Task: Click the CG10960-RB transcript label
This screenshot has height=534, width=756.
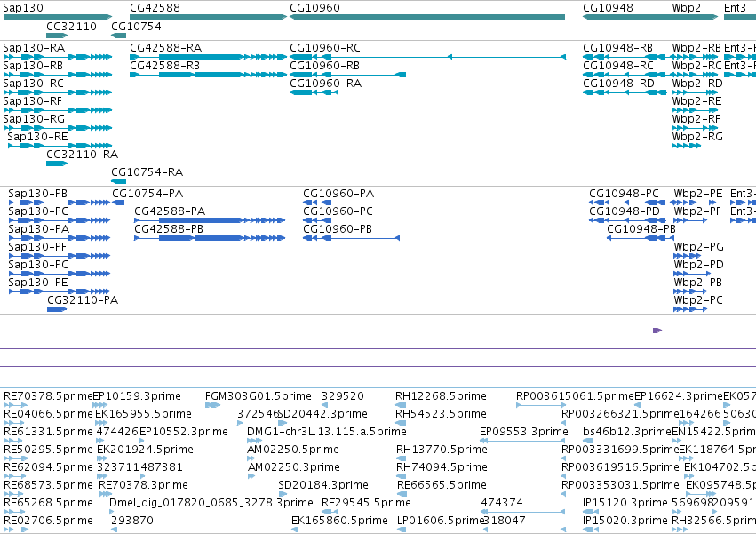Action: click(x=324, y=66)
